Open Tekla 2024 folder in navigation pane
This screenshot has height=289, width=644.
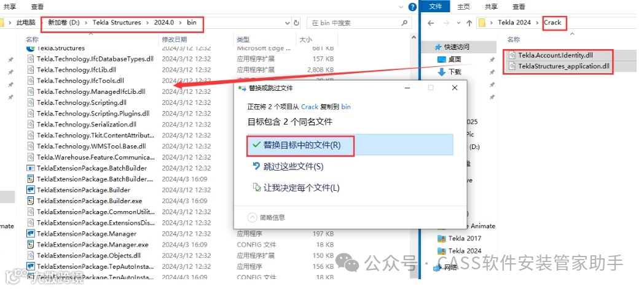tap(465, 250)
